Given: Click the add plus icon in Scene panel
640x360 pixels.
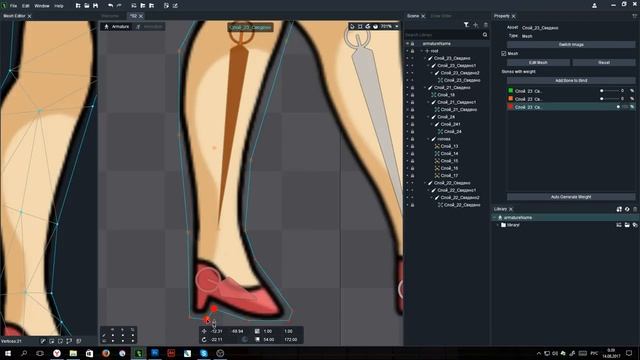Looking at the screenshot, I should (476, 25).
